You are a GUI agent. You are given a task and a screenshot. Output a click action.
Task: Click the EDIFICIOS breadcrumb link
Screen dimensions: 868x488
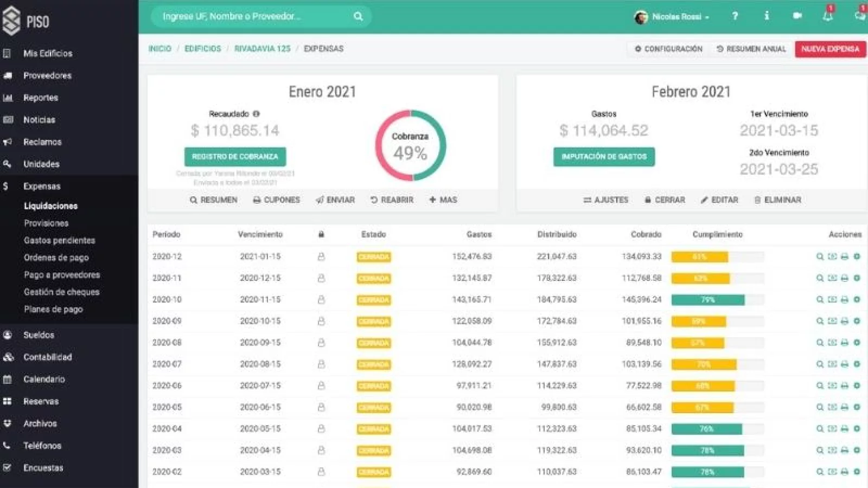pos(203,49)
